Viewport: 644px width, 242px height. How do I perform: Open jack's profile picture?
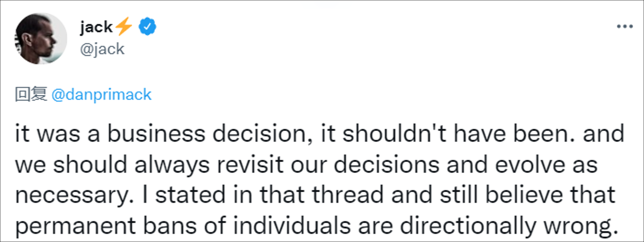(41, 39)
